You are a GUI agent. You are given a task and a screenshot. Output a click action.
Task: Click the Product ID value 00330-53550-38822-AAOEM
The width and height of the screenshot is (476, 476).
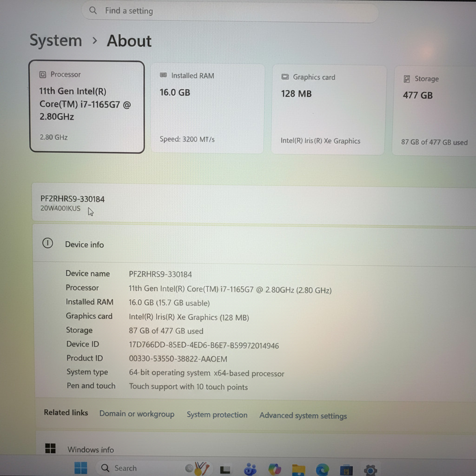coord(178,359)
